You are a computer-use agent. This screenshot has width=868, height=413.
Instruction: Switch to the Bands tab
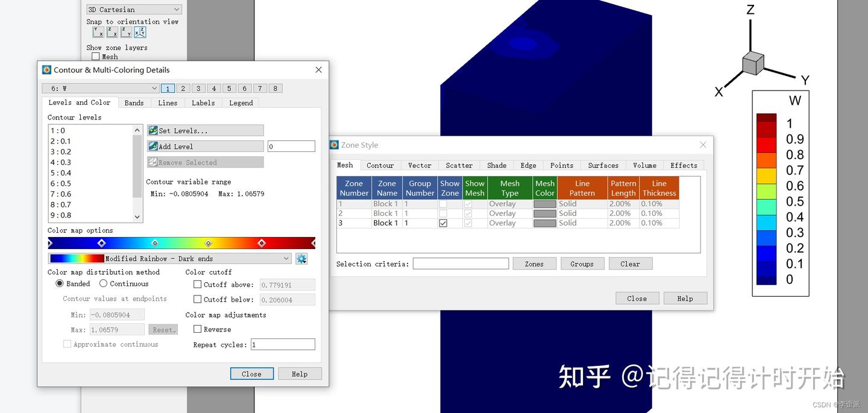134,102
